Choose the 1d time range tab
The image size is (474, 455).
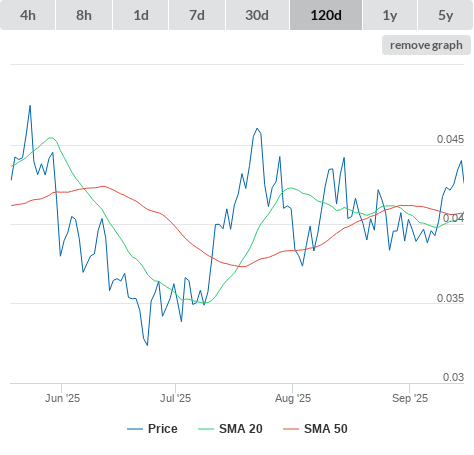pyautogui.click(x=141, y=15)
